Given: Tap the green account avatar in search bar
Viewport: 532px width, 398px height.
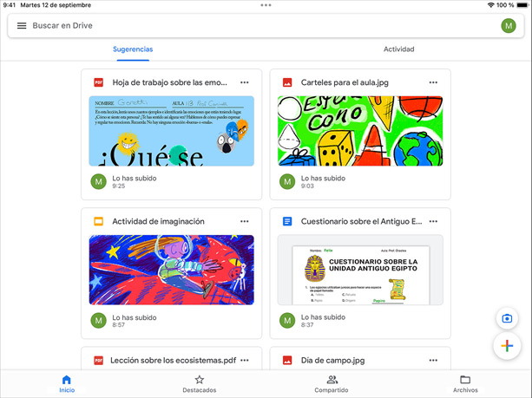Looking at the screenshot, I should tap(508, 26).
